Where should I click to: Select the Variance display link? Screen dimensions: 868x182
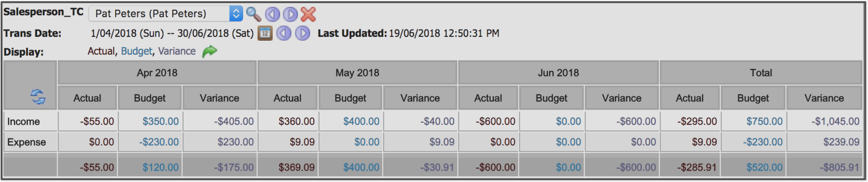177,51
